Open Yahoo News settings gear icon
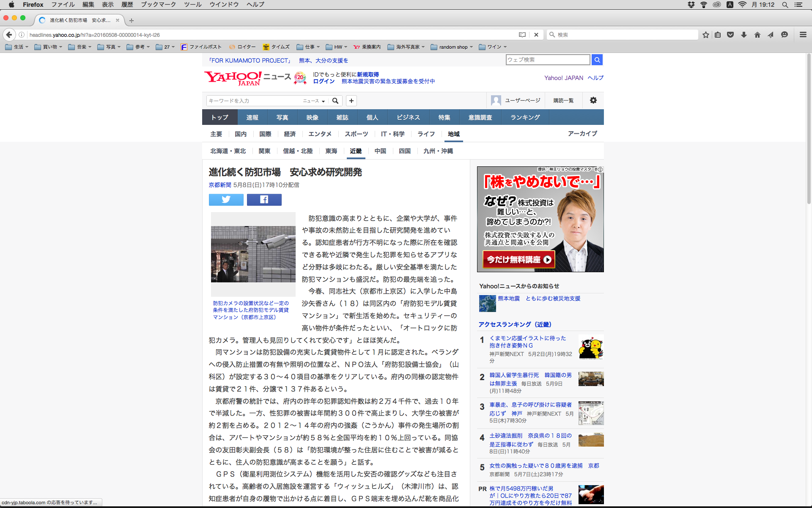Viewport: 812px width, 508px height. 593,100
